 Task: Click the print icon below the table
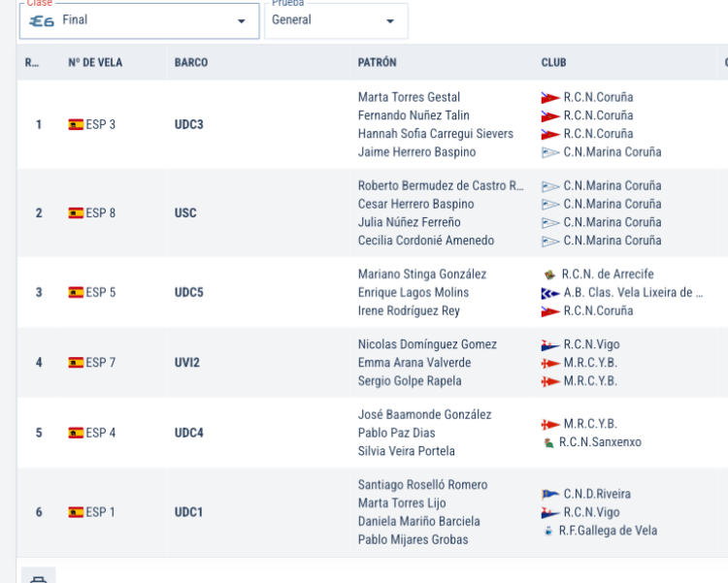pyautogui.click(x=38, y=577)
